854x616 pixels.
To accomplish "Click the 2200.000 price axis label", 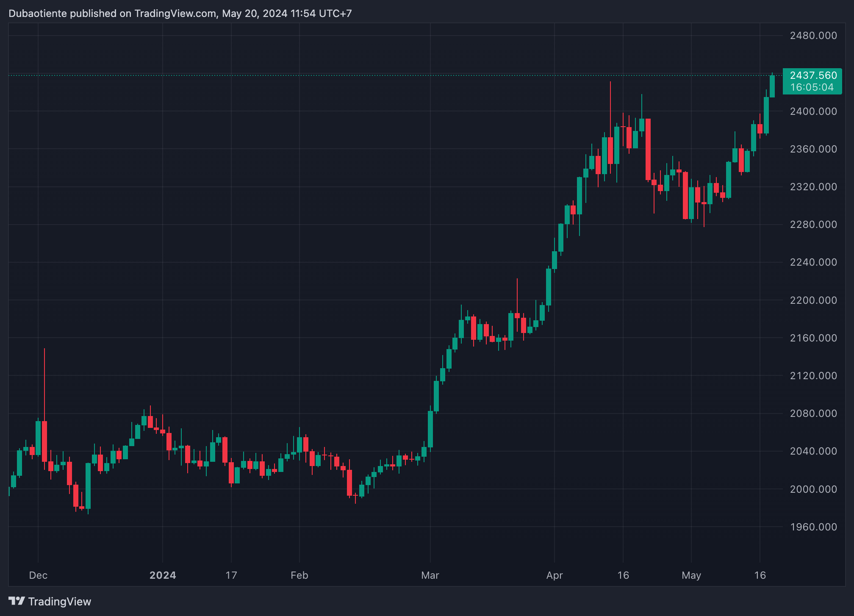I will [813, 300].
